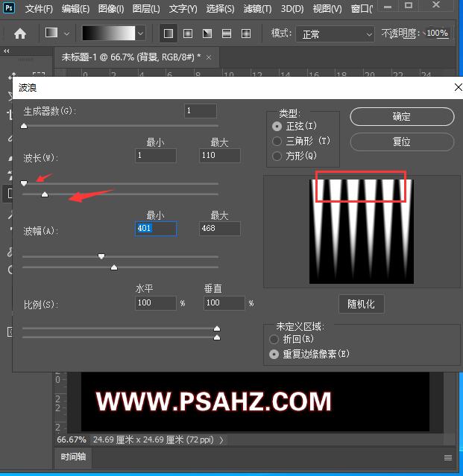The height and width of the screenshot is (476, 463).
Task: Open the 图像(I) menu
Action: coord(111,8)
